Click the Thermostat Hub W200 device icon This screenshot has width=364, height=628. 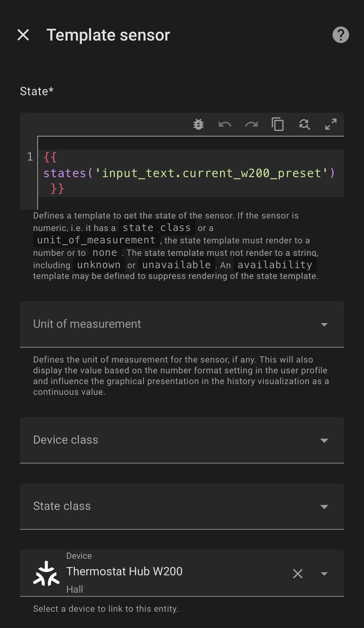click(x=46, y=573)
